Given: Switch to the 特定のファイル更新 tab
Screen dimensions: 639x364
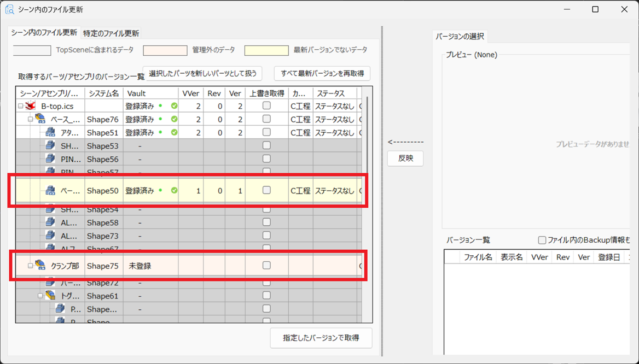Looking at the screenshot, I should [111, 33].
